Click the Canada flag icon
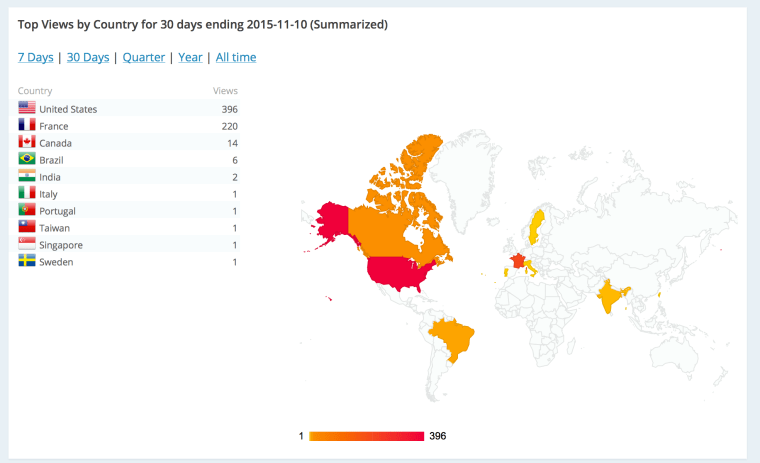 tap(27, 142)
